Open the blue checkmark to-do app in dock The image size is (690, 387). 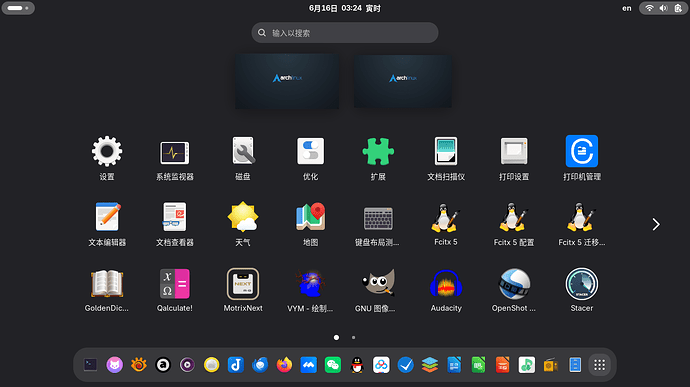click(405, 365)
